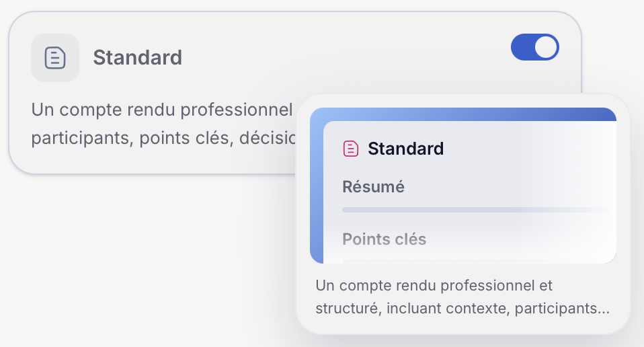
Task: Click the rounded square tile behind the document icon
Action: click(x=55, y=57)
